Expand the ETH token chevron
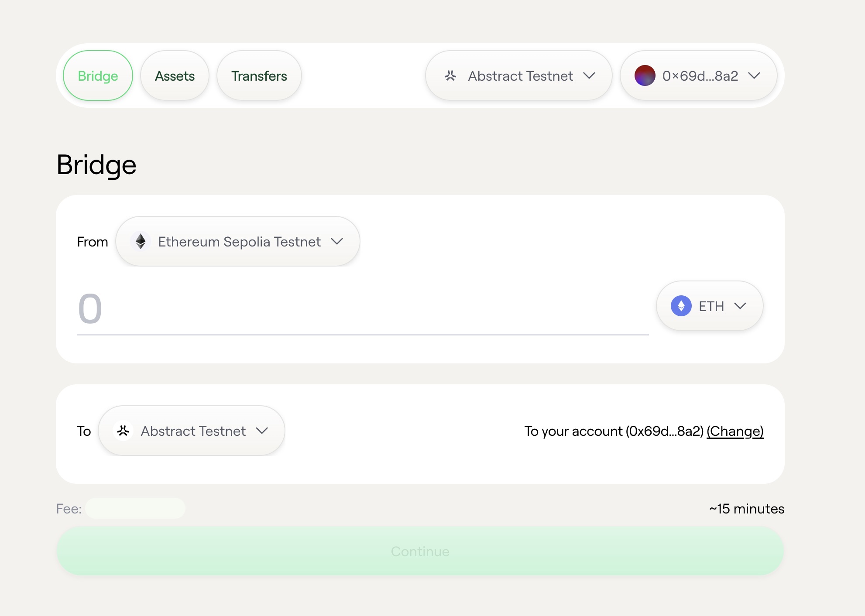This screenshot has height=616, width=865. pyautogui.click(x=740, y=306)
